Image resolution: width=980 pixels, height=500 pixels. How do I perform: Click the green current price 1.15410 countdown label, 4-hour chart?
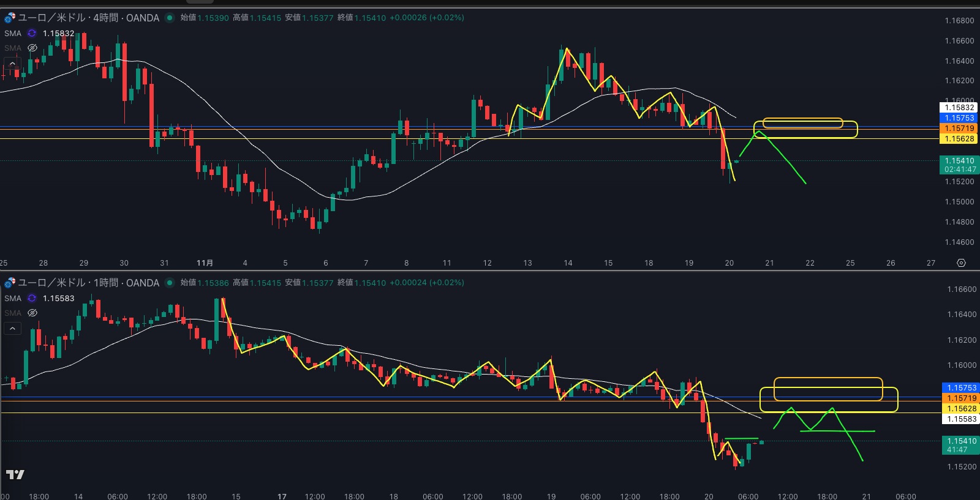click(959, 165)
